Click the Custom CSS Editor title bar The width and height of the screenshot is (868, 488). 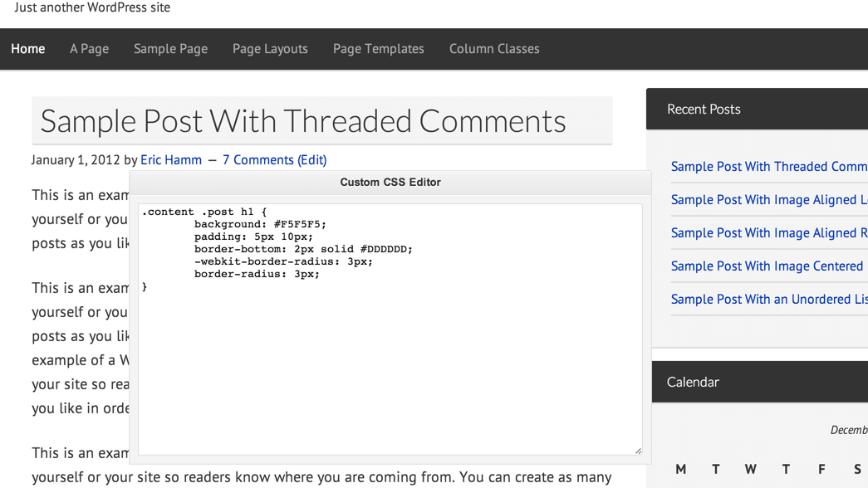click(390, 182)
